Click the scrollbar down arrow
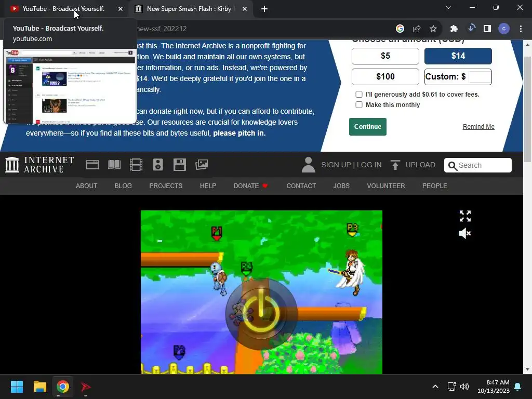This screenshot has height=399, width=532. (528, 369)
